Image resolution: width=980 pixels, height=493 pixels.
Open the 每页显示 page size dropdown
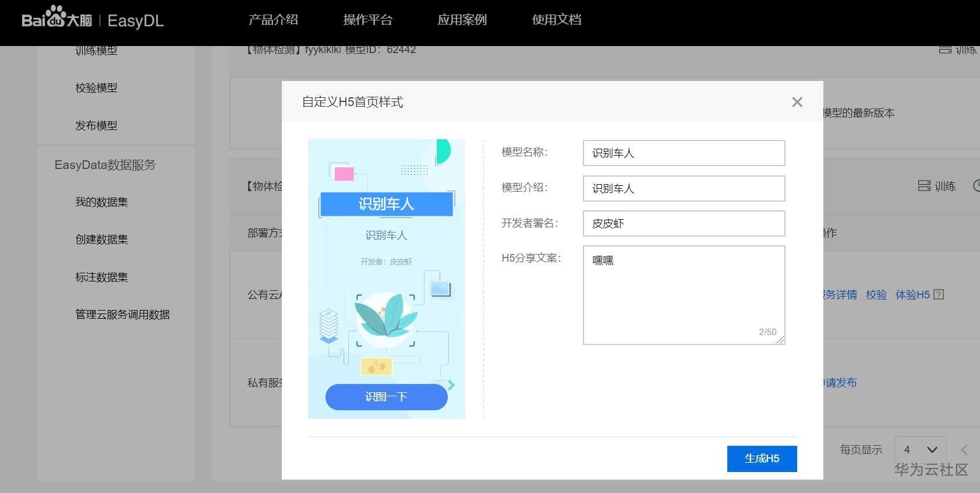[x=920, y=450]
